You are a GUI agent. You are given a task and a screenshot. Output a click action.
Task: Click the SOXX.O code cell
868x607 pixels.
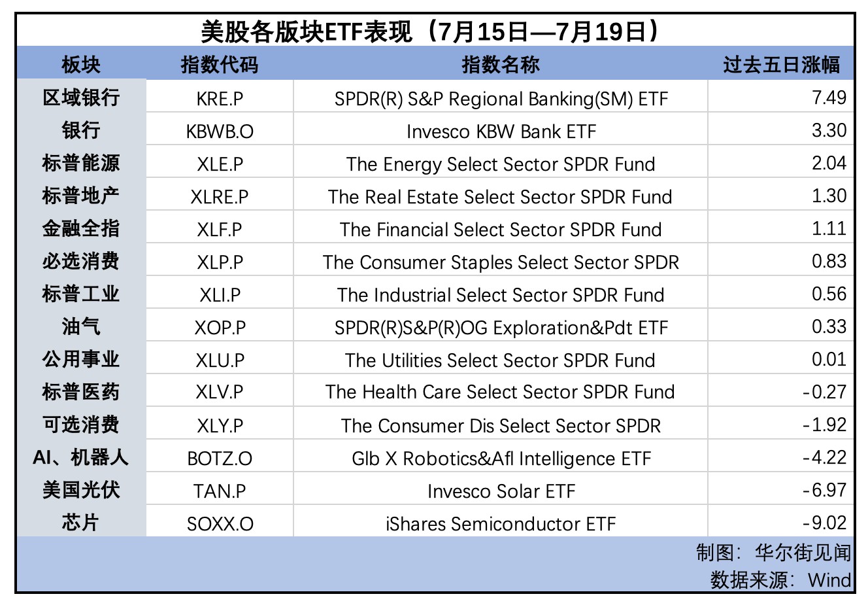220,524
